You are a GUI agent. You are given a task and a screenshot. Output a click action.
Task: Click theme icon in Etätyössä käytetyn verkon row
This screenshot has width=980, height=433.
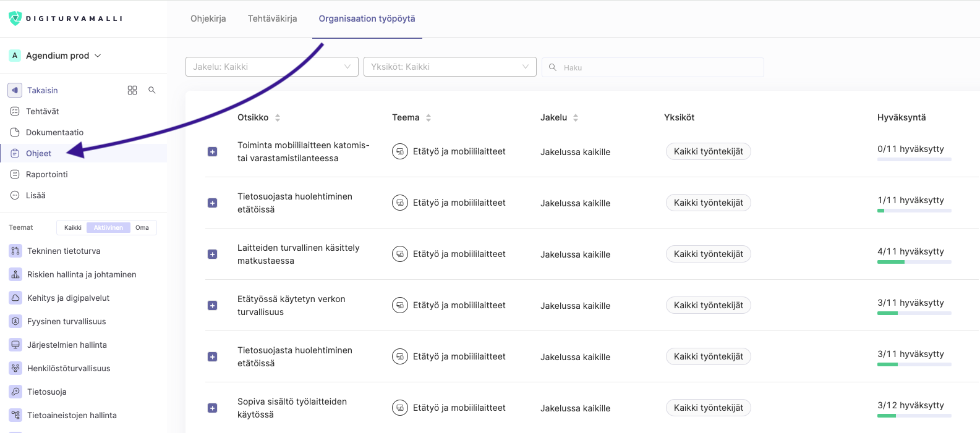400,305
